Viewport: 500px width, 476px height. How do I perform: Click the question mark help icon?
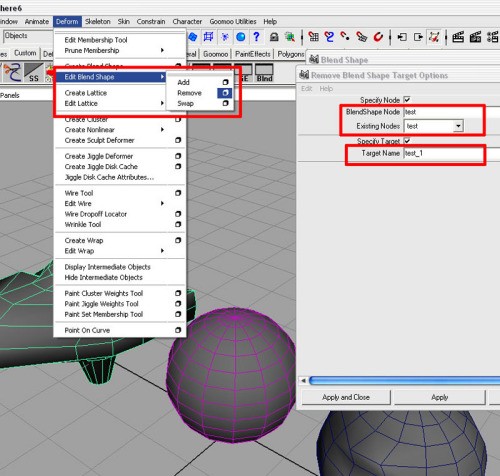(x=256, y=37)
